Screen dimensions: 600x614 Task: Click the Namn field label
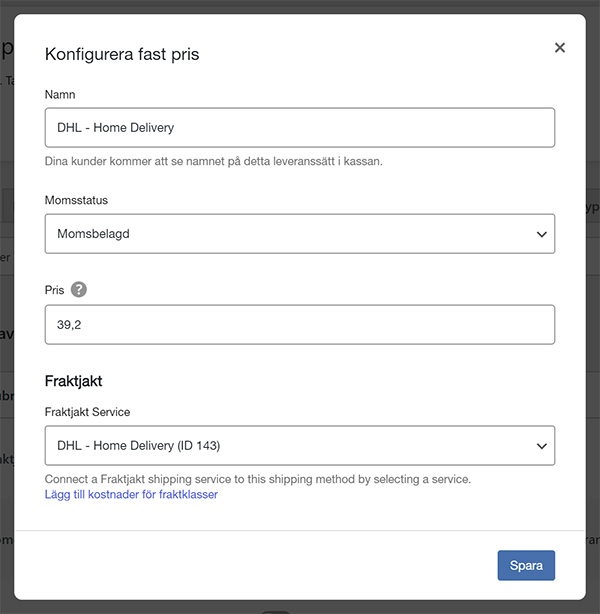(60, 94)
